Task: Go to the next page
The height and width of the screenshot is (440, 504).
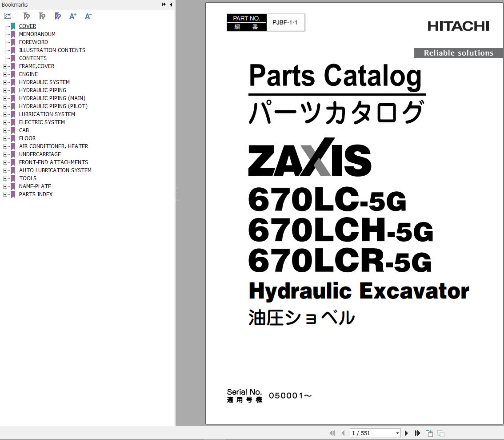Action: click(x=406, y=433)
